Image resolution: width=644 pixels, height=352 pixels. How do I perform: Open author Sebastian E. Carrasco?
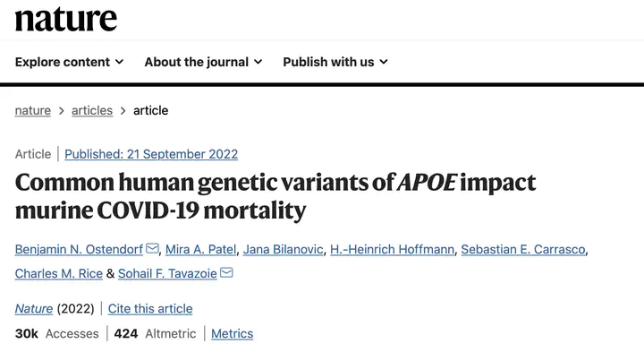[x=523, y=249]
